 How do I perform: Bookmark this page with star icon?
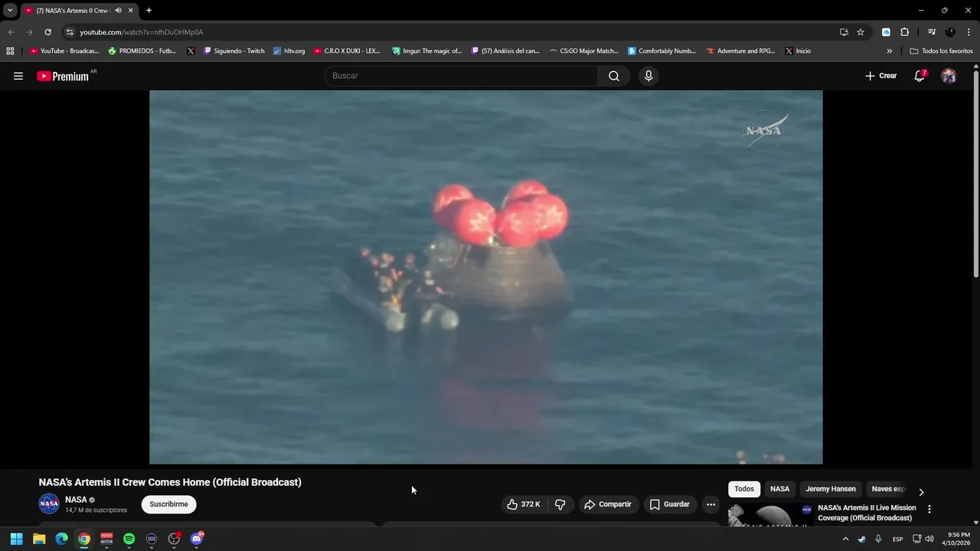click(861, 32)
